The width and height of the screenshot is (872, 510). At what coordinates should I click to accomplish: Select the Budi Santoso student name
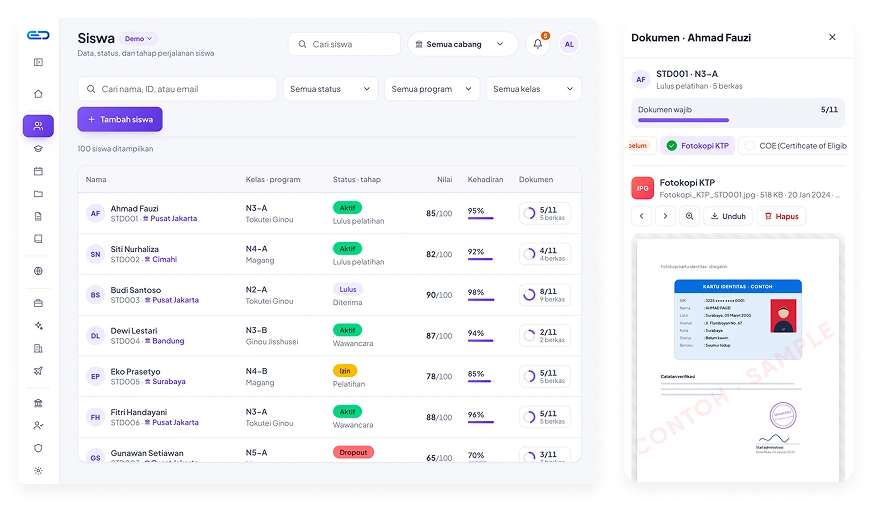pos(136,290)
